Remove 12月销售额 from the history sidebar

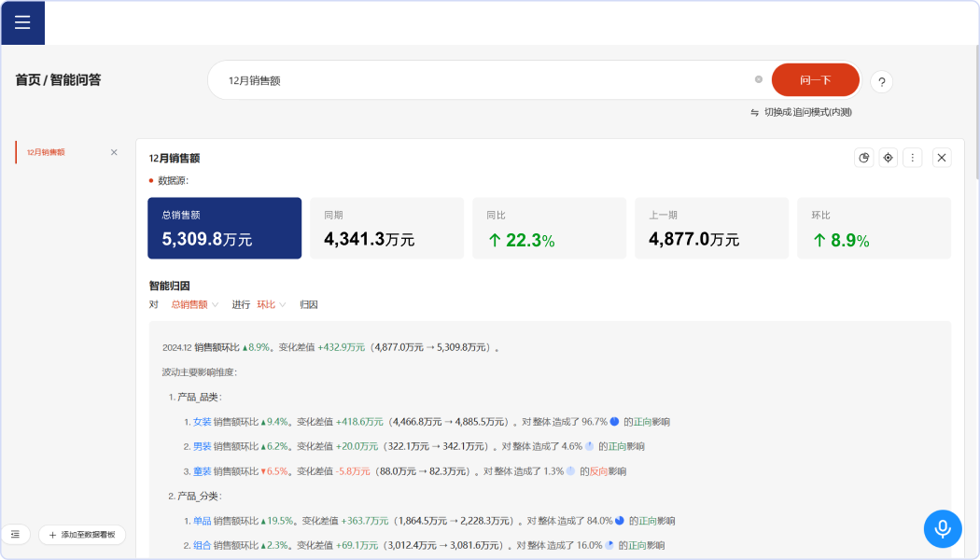pos(114,152)
